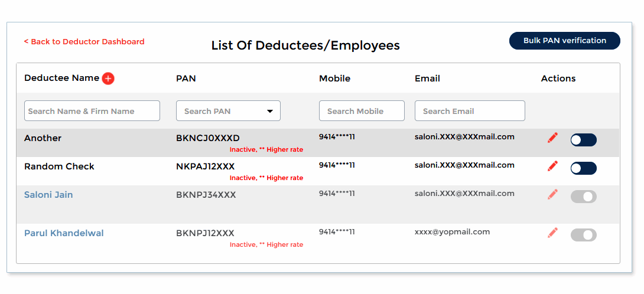This screenshot has width=644, height=294.
Task: Open Parul Khandelwal's name link
Action: tap(64, 233)
